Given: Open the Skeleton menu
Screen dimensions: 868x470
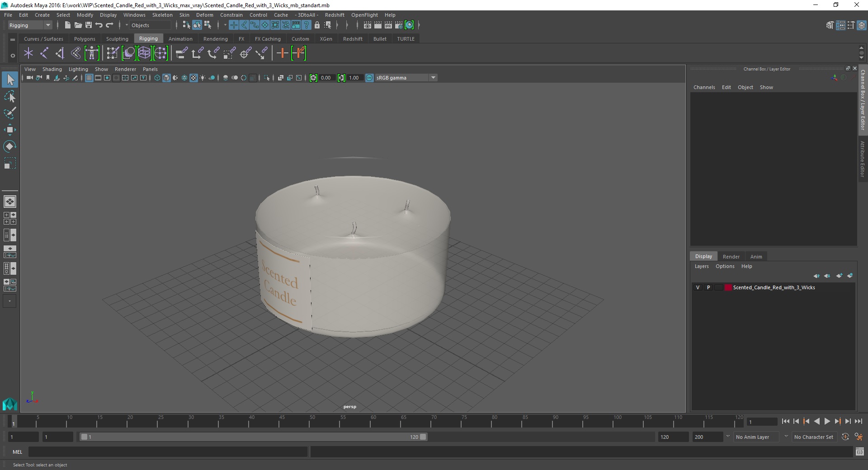Looking at the screenshot, I should (162, 15).
